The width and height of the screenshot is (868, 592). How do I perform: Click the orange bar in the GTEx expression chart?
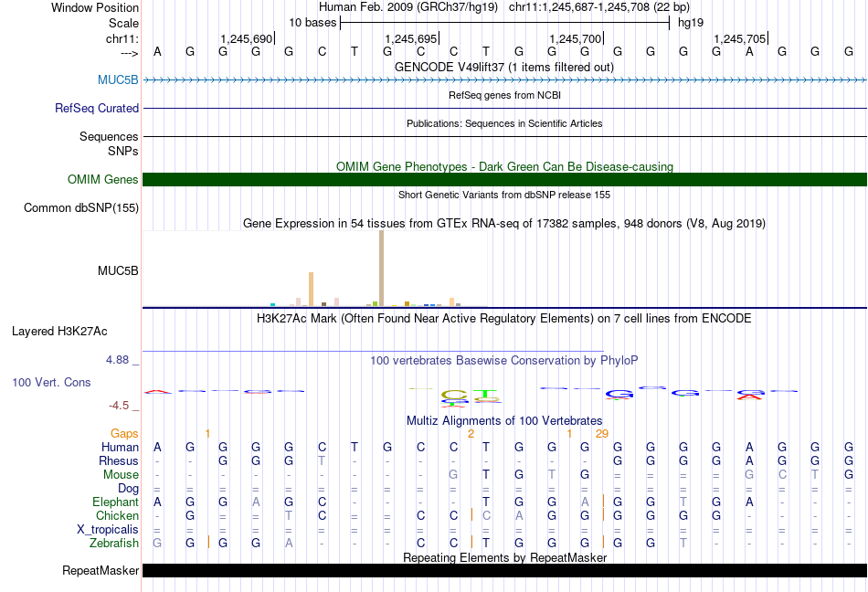tap(311, 289)
